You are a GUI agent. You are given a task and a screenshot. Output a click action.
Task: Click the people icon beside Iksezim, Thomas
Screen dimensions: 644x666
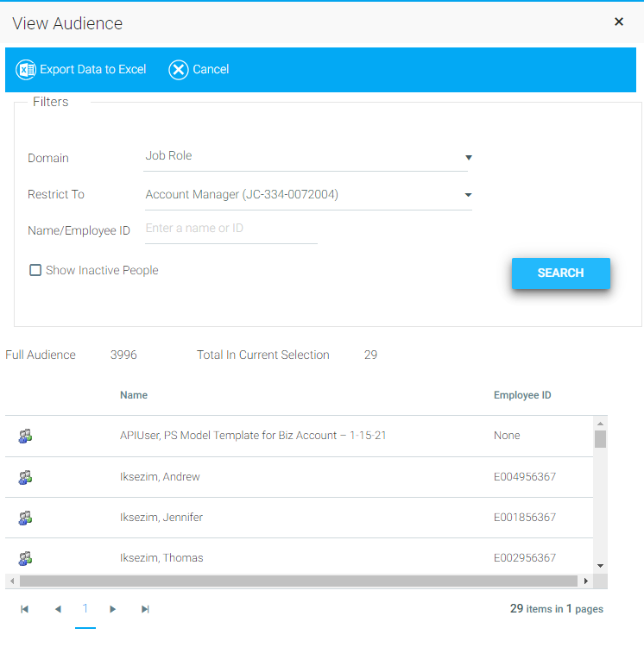25,558
